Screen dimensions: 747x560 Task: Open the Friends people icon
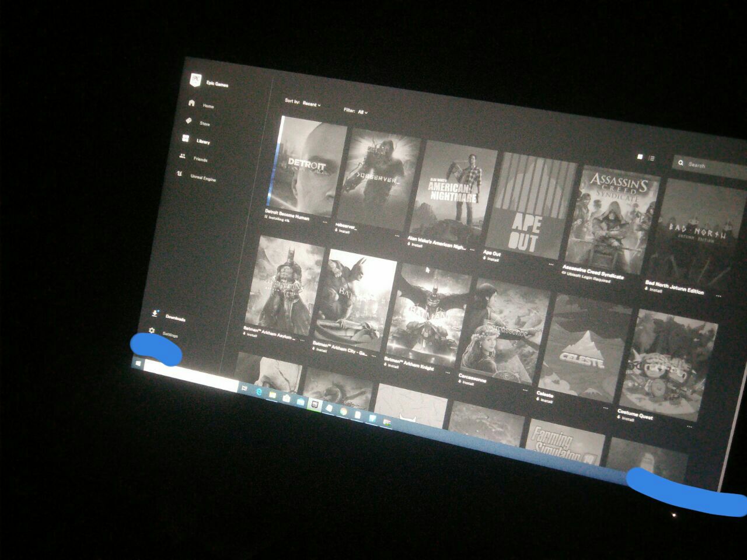point(183,156)
